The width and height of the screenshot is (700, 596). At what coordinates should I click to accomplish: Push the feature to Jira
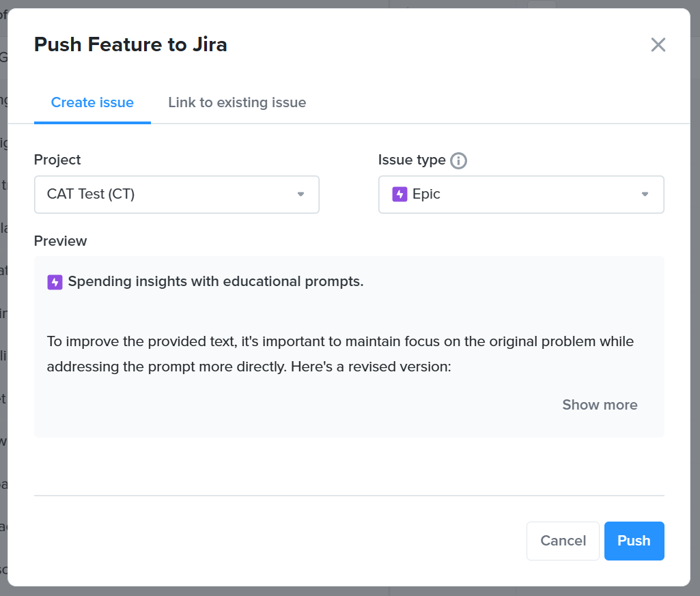634,541
